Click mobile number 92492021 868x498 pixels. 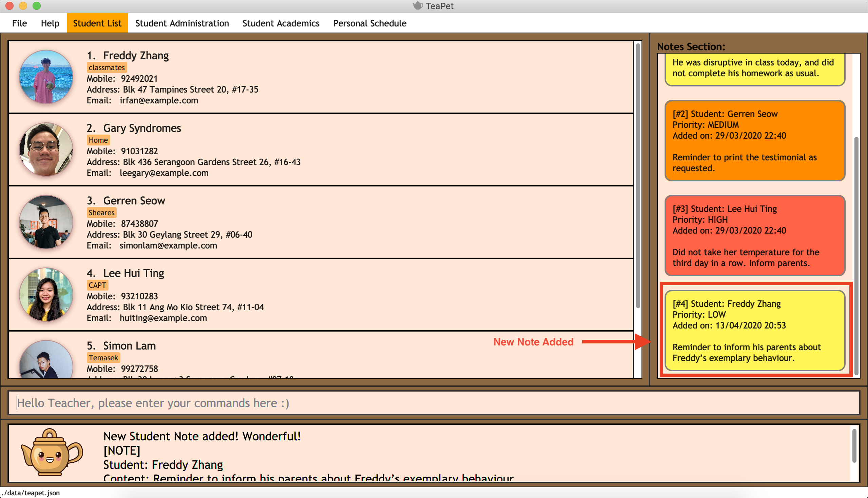(139, 78)
